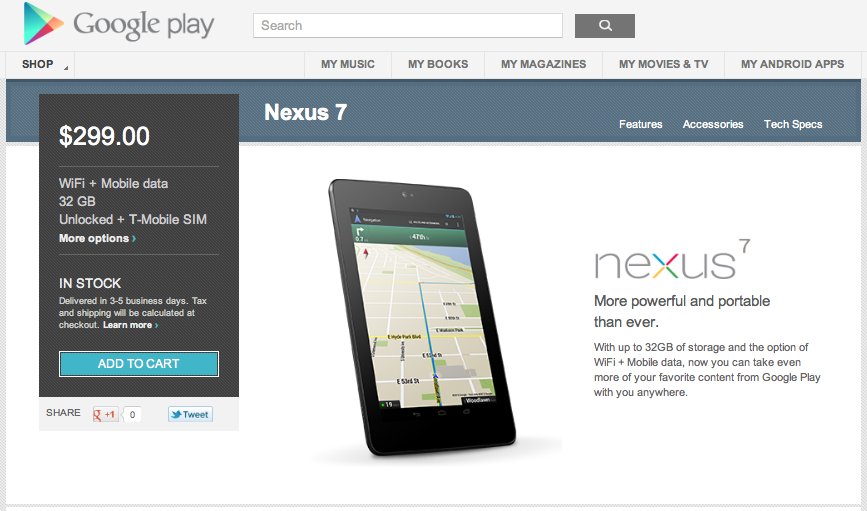Go to MY MOVIES & TV
867x511 pixels.
664,65
